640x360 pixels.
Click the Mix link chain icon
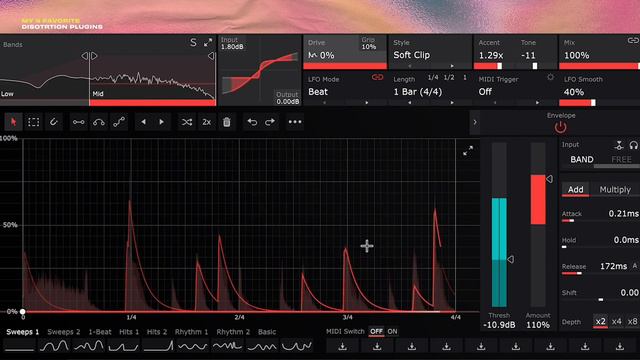click(633, 40)
